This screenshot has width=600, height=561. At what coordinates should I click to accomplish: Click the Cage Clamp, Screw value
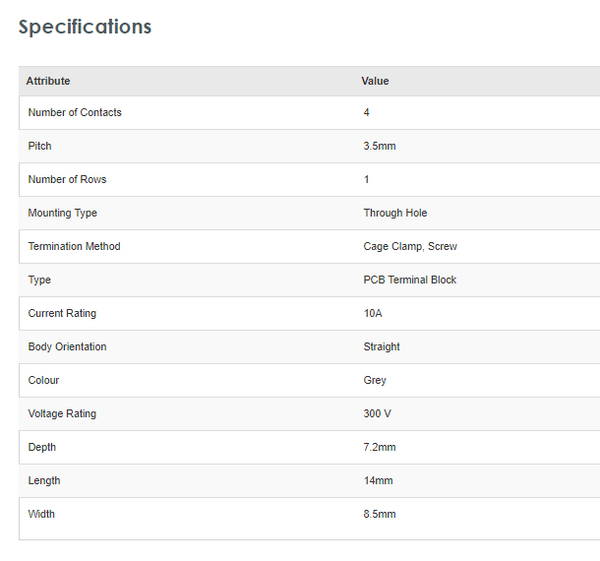pyautogui.click(x=410, y=247)
